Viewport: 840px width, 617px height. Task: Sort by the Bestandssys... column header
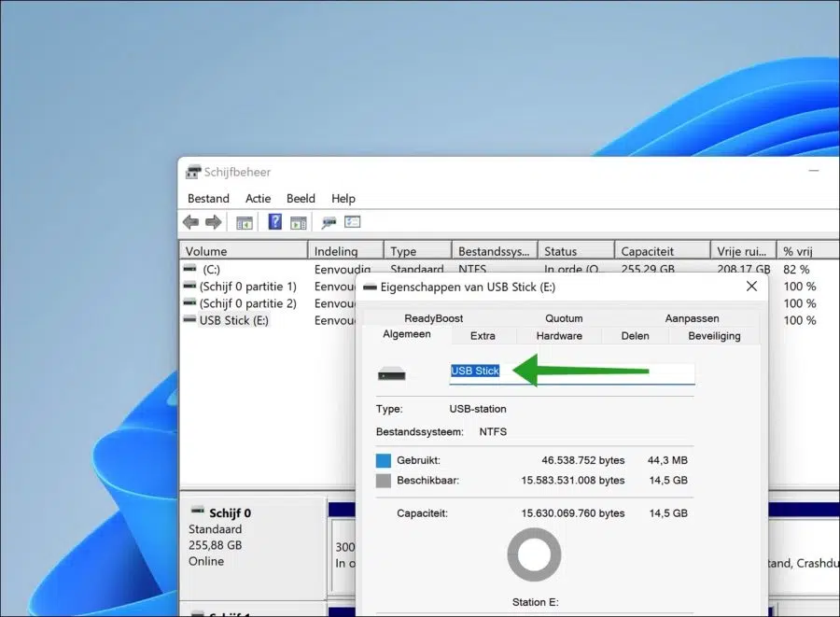pyautogui.click(x=495, y=251)
